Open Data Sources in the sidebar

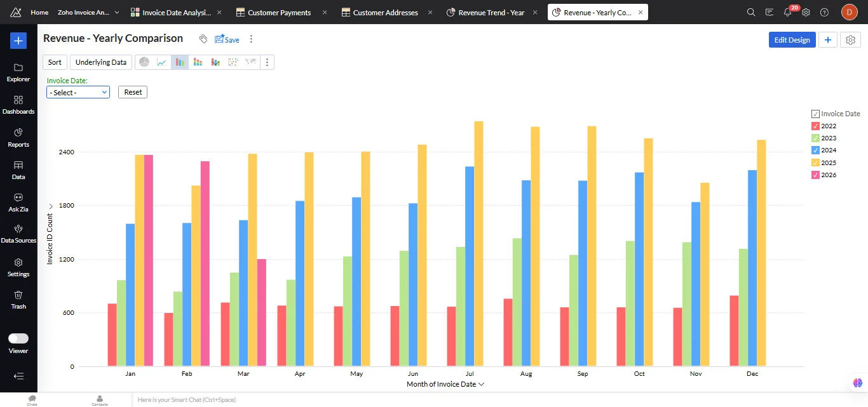point(18,234)
